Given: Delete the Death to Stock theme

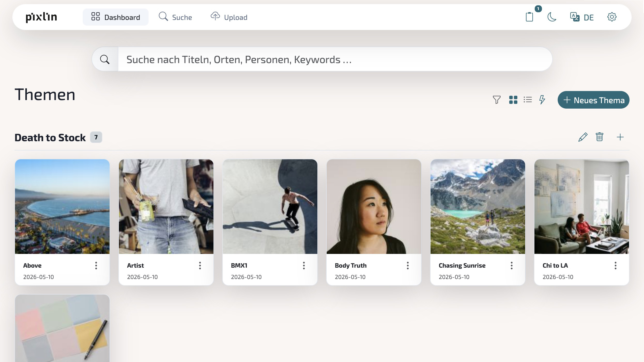Looking at the screenshot, I should click(600, 137).
